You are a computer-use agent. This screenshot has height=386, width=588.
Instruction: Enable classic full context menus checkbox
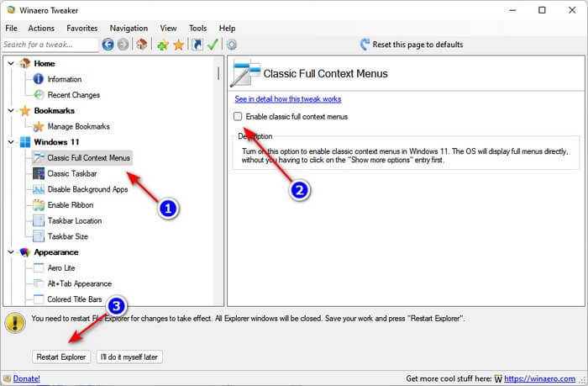coord(239,117)
